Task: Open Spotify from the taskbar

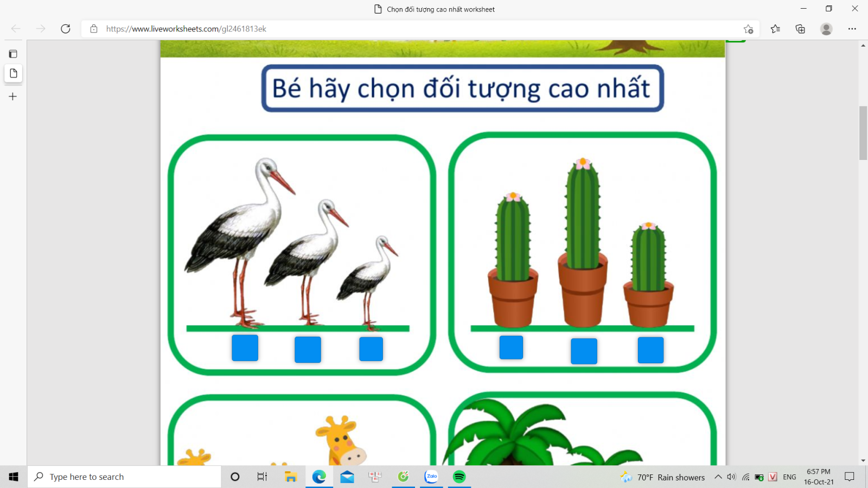Action: click(459, 477)
